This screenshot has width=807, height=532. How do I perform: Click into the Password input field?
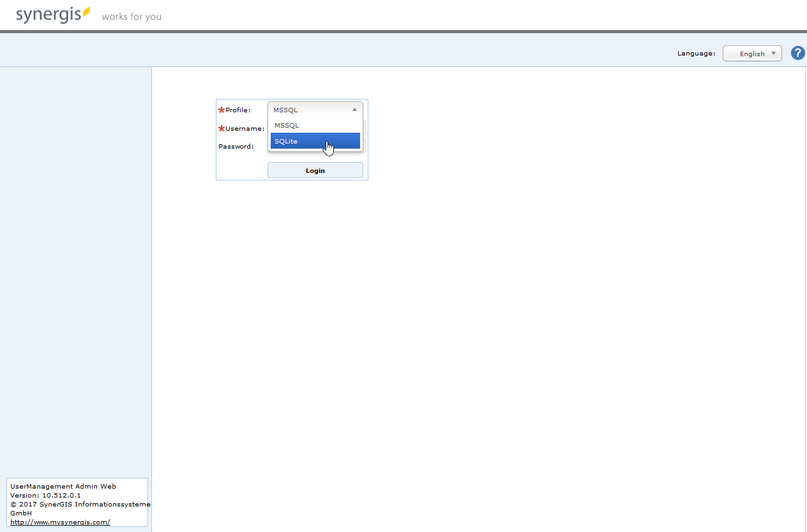315,146
